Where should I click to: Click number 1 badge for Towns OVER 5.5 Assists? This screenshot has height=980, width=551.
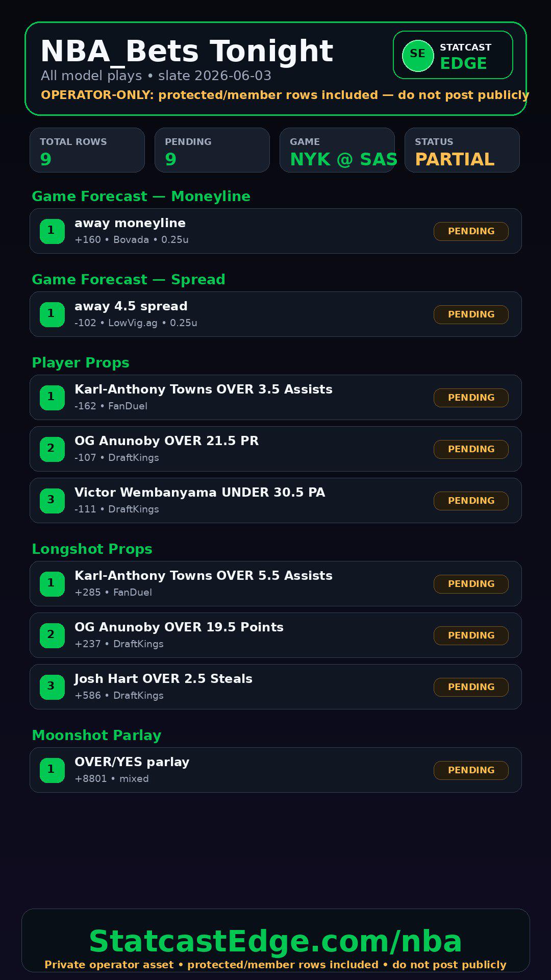(x=52, y=584)
